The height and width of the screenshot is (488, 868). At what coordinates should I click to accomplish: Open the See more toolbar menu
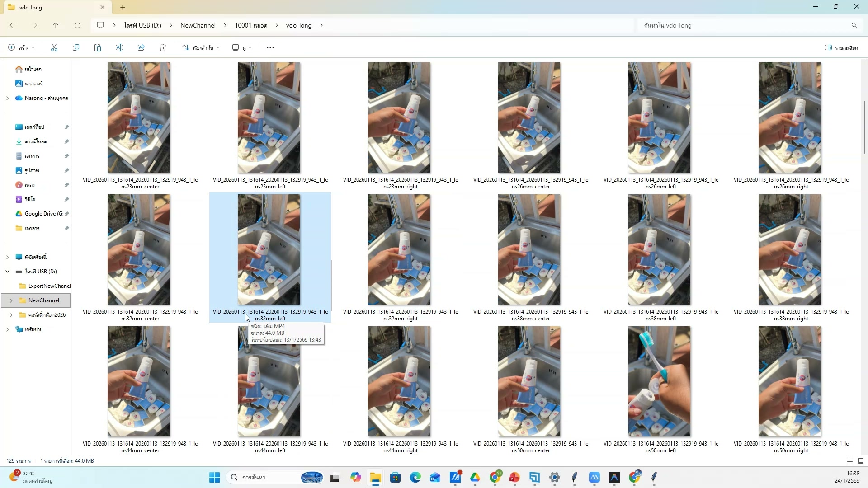(269, 47)
